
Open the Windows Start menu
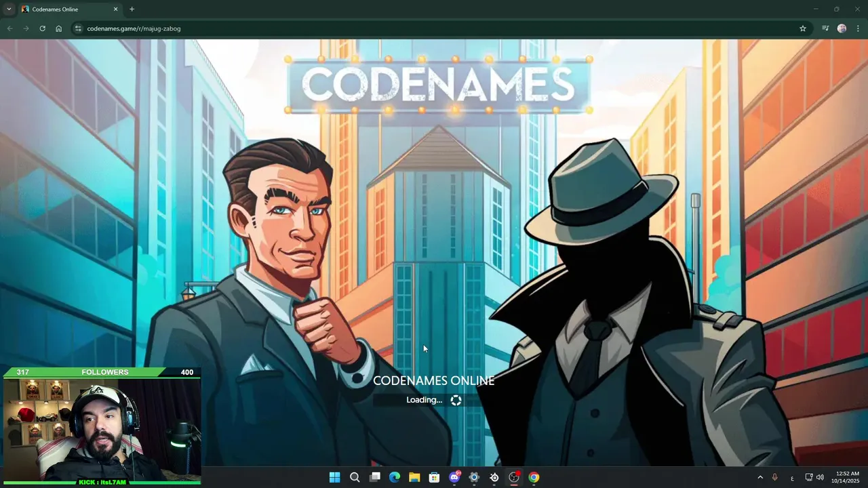click(334, 477)
